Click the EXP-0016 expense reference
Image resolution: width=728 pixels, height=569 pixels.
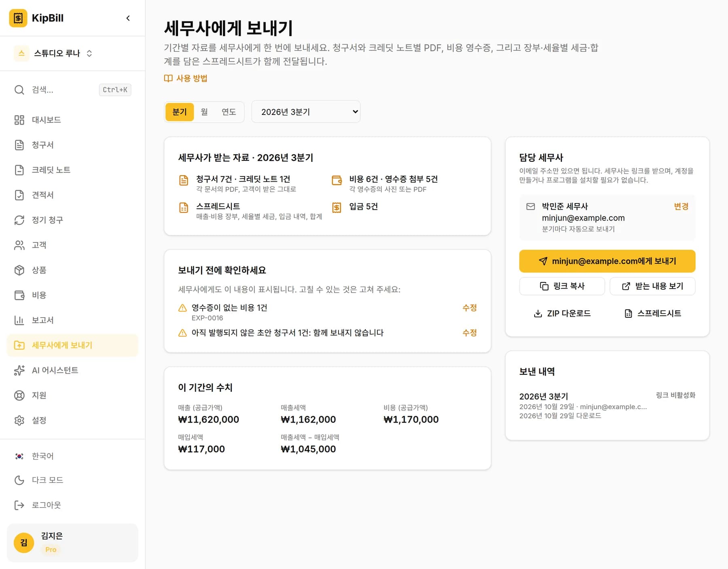point(207,318)
